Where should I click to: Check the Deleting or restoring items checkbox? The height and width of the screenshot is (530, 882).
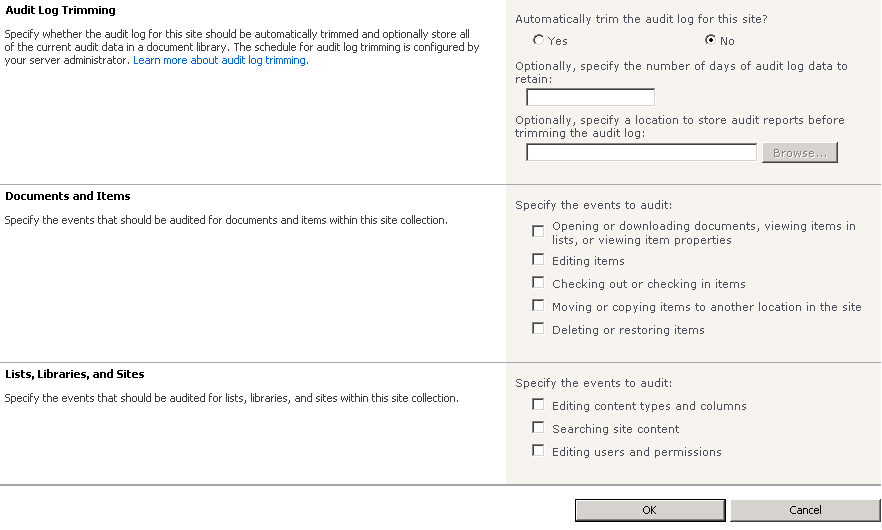[x=538, y=328]
